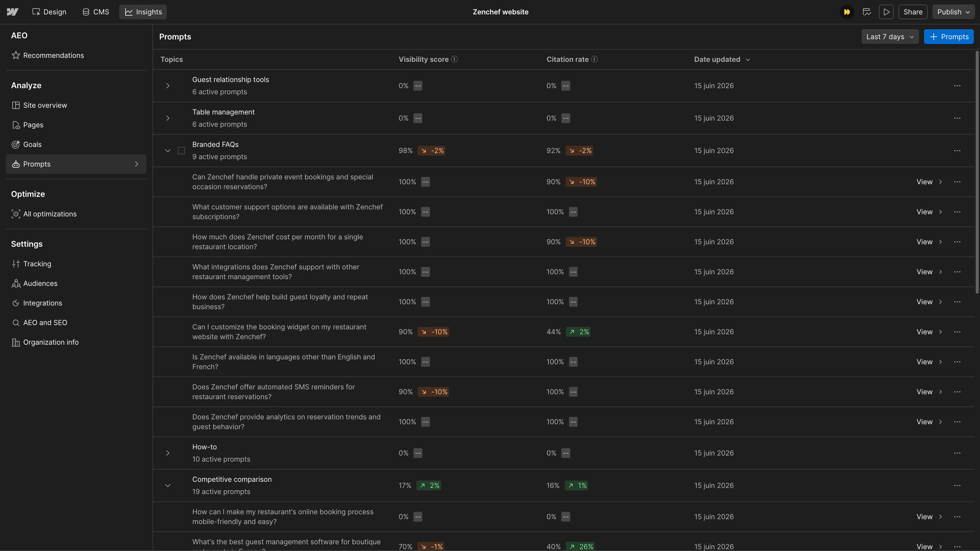Click the blue add Prompts button
Viewport: 980px width, 551px height.
coord(949,37)
